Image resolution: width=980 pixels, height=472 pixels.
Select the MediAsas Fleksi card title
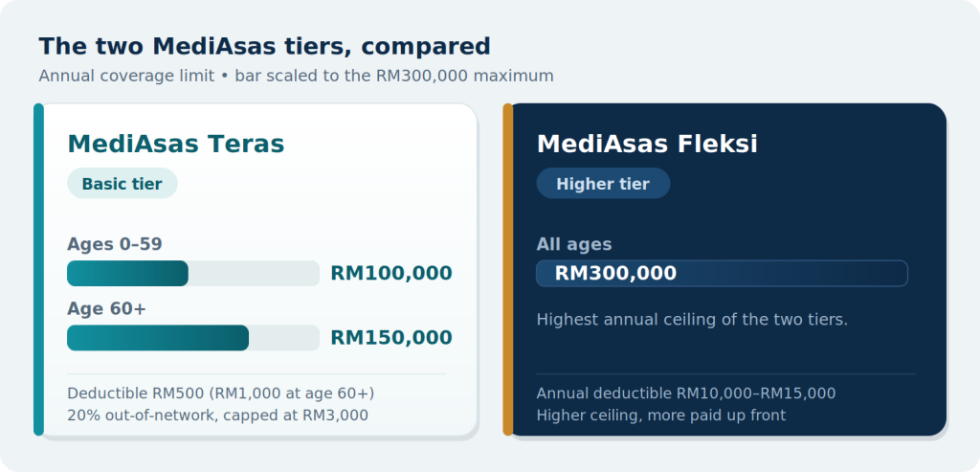pyautogui.click(x=647, y=145)
